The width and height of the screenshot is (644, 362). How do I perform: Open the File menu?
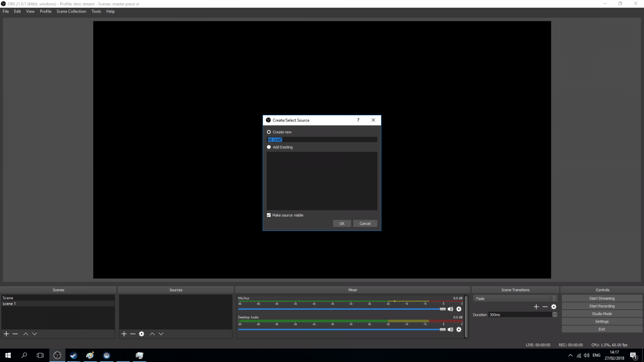(6, 11)
